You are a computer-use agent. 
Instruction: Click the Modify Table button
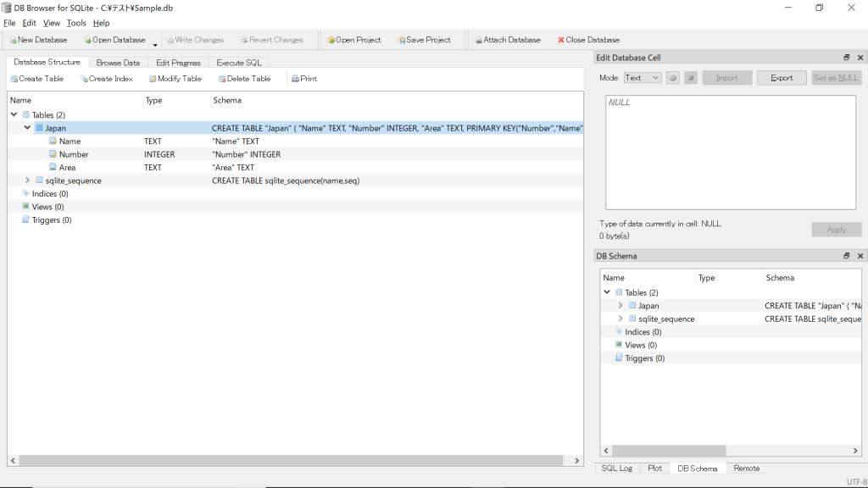tap(175, 79)
